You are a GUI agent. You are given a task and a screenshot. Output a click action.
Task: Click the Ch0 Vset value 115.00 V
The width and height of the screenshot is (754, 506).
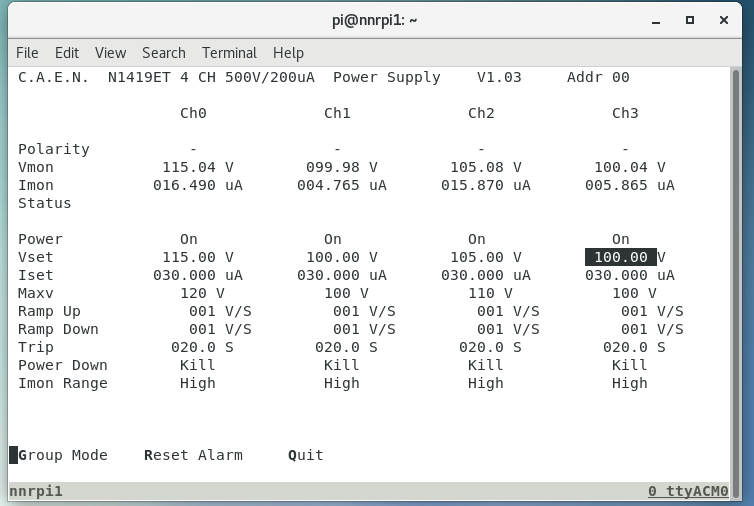click(197, 257)
